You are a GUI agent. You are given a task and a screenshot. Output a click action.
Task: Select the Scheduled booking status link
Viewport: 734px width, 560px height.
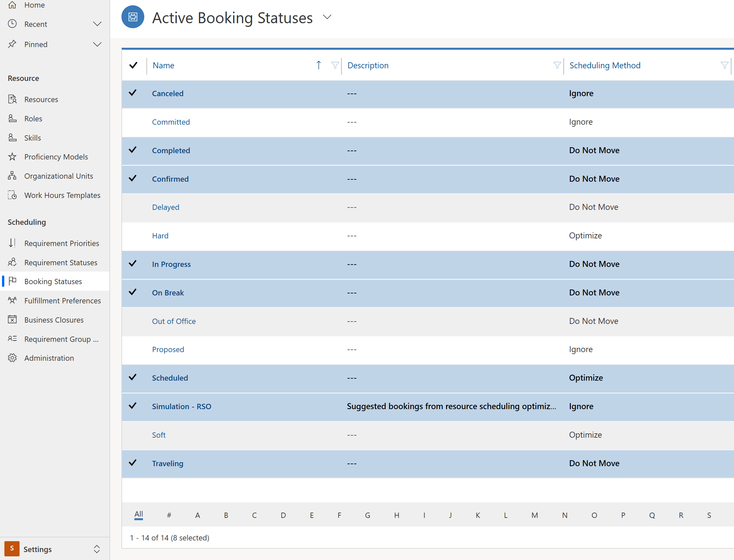click(x=170, y=378)
